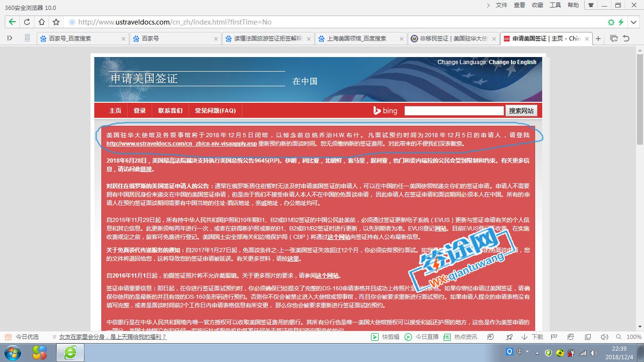Click the 登录 navigation item
The width and height of the screenshot is (644, 362).
[140, 111]
